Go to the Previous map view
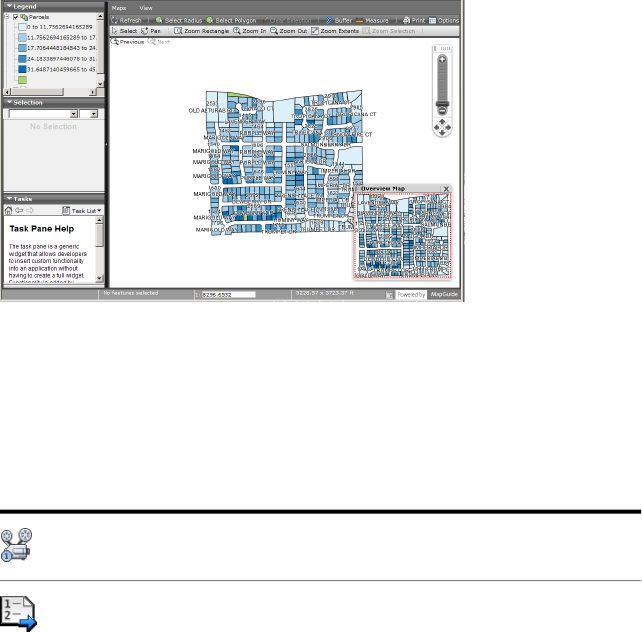642x632 pixels. (x=127, y=42)
